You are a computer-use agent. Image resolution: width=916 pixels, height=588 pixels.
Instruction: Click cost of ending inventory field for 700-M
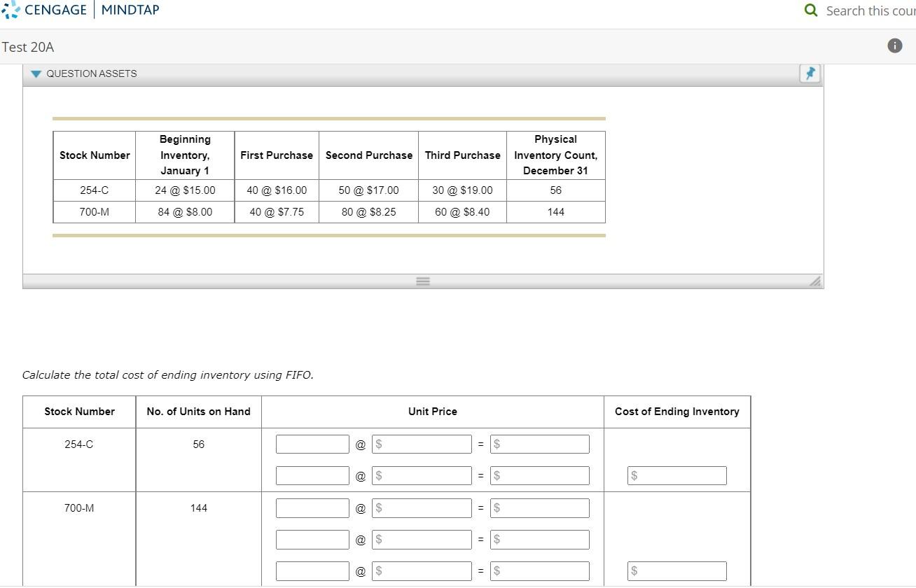[x=676, y=570]
